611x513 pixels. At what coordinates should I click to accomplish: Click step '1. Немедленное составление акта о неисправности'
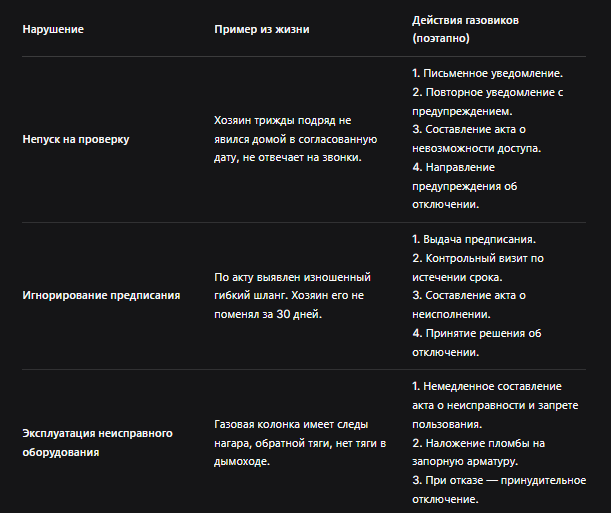pyautogui.click(x=495, y=405)
